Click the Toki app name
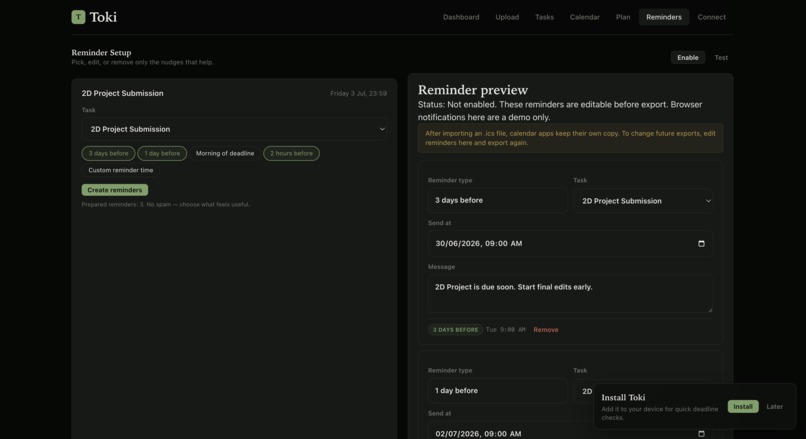Image resolution: width=806 pixels, height=439 pixels. pos(103,17)
